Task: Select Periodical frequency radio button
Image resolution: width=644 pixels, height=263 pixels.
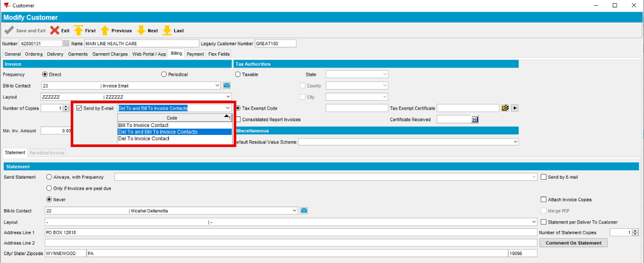Action: click(x=164, y=74)
